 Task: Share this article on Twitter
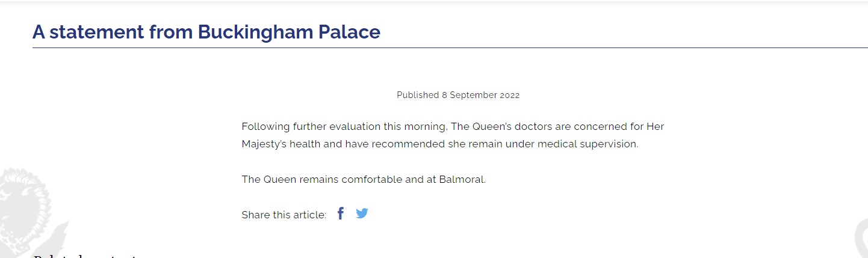pyautogui.click(x=362, y=213)
